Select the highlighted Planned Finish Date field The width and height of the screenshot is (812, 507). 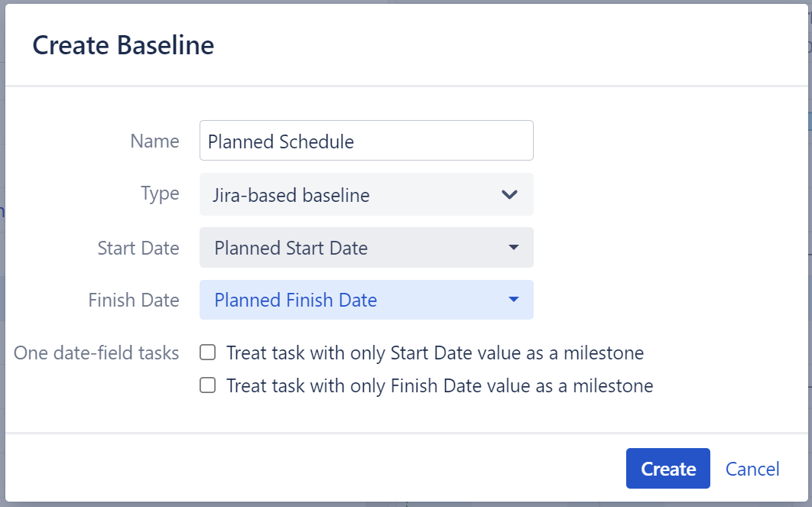pos(366,301)
